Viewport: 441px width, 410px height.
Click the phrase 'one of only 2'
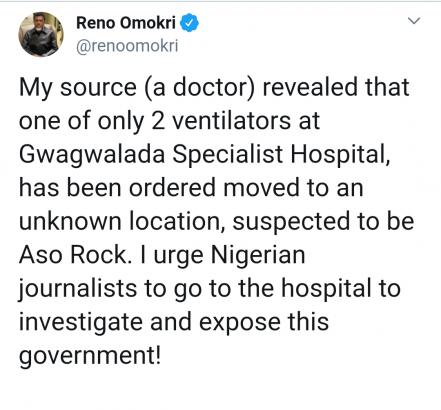(x=92, y=121)
